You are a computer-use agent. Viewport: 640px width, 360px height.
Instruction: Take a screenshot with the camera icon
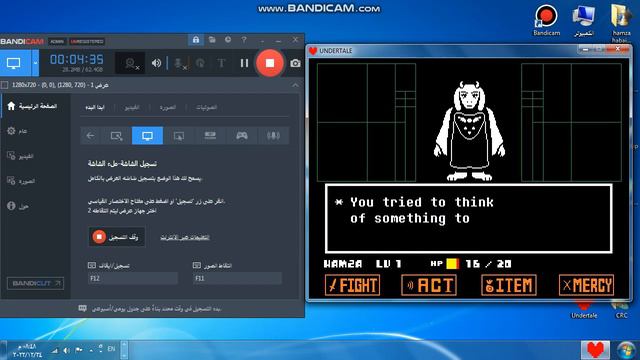click(x=296, y=63)
